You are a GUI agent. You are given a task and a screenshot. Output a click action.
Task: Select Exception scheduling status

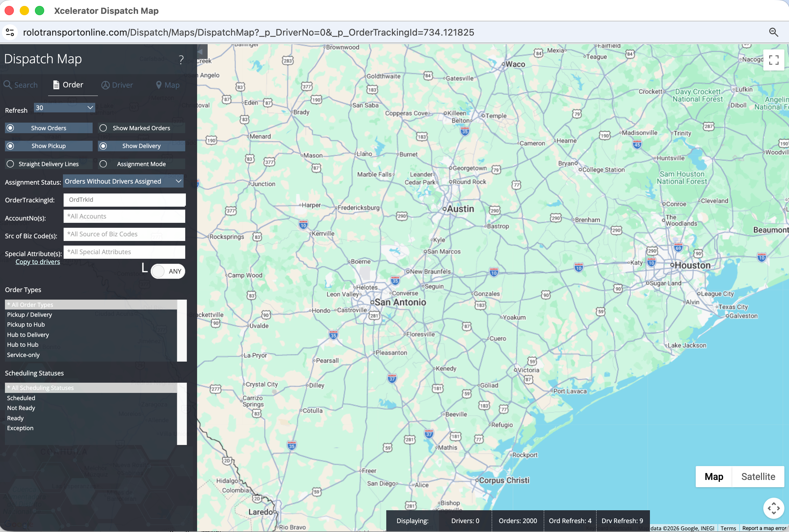91,428
